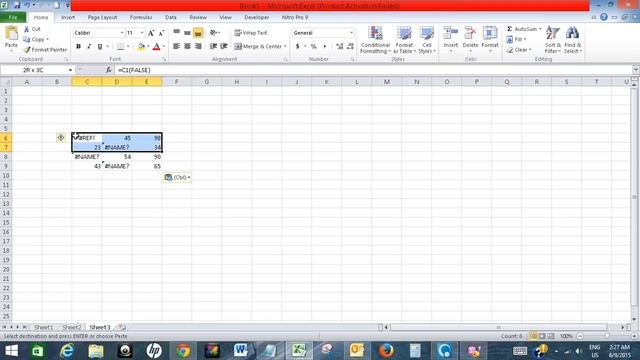
Task: Open the Sheet1 worksheet tab
Action: (x=43, y=327)
